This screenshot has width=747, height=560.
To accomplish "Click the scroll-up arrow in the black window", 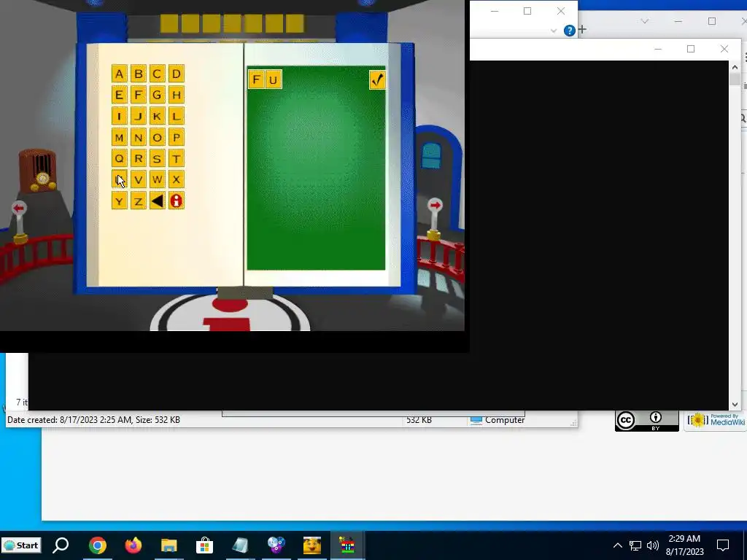I will click(x=735, y=67).
